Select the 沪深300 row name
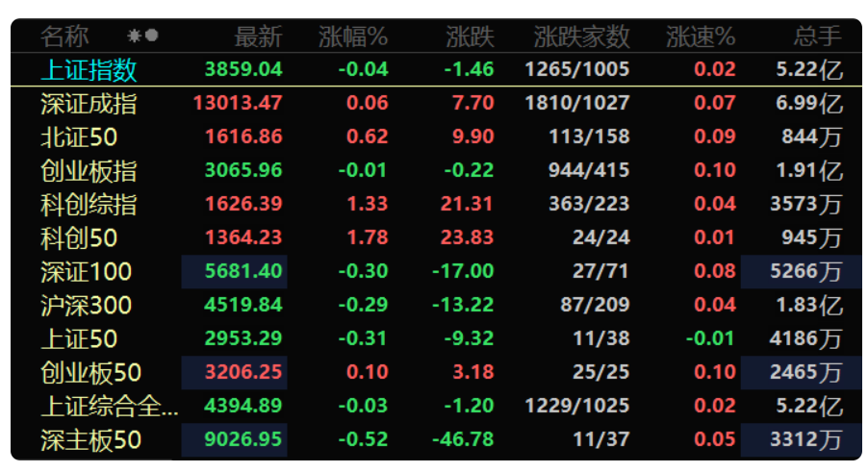 (86, 306)
